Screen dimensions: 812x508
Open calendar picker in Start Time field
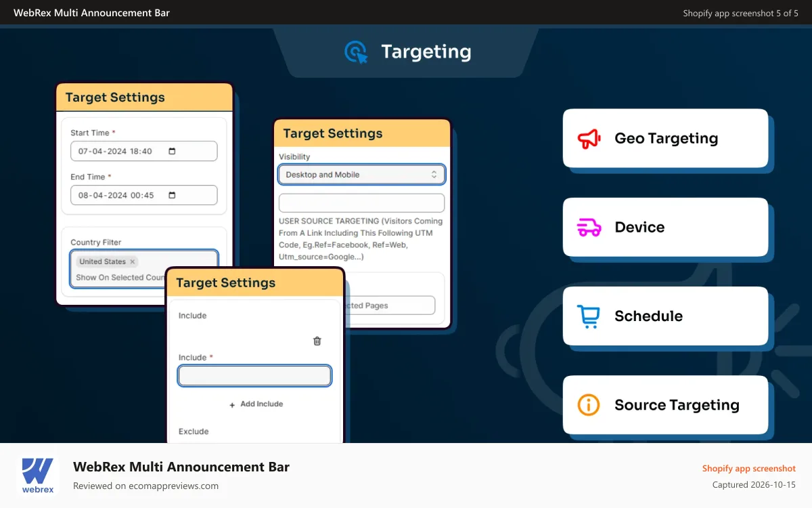(x=172, y=151)
